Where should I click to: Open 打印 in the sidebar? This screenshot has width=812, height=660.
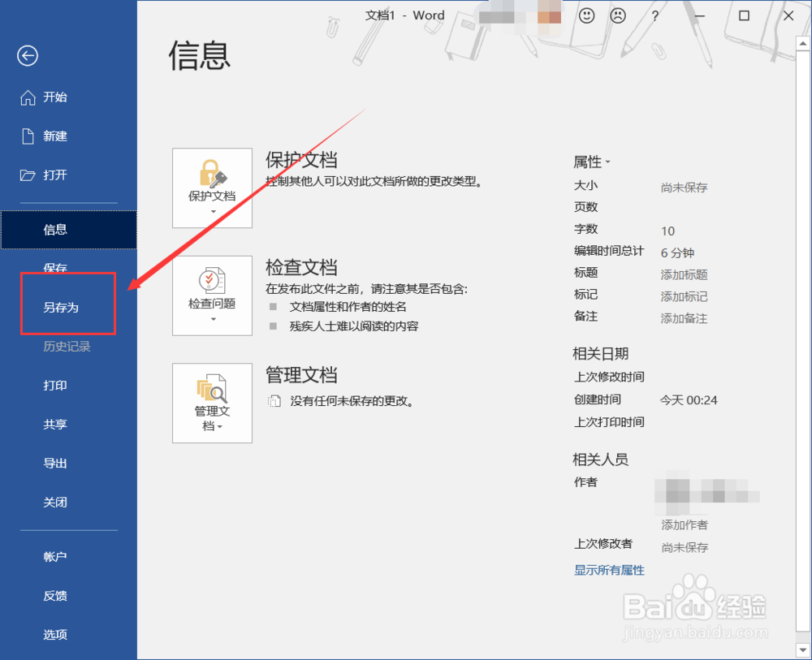point(55,386)
